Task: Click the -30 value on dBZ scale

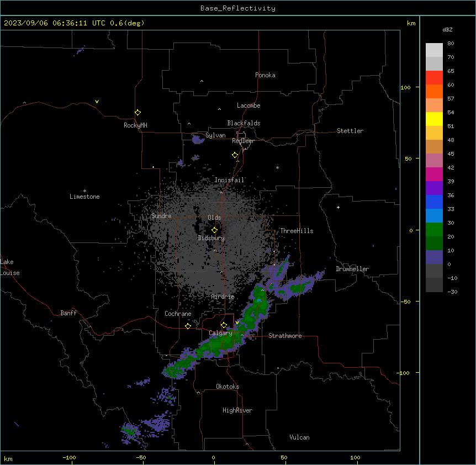Action: (452, 292)
